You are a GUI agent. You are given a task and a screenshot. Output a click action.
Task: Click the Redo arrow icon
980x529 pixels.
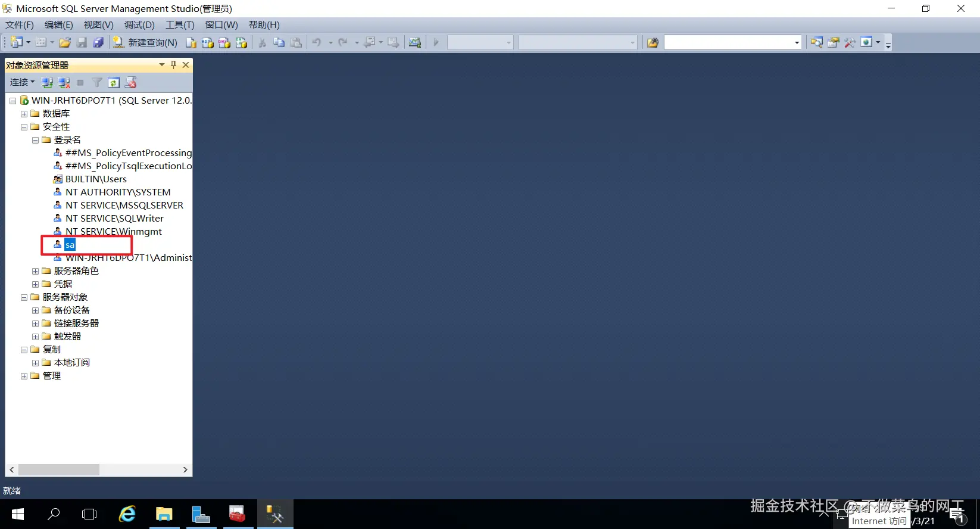pyautogui.click(x=343, y=42)
